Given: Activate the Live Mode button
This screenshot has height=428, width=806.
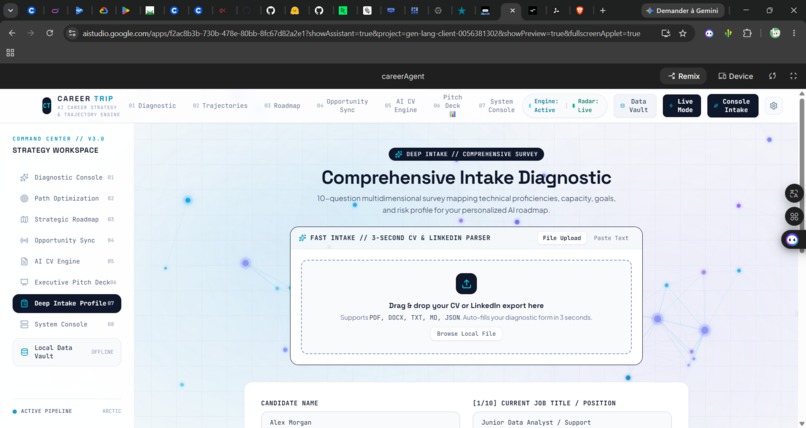Looking at the screenshot, I should coord(682,106).
